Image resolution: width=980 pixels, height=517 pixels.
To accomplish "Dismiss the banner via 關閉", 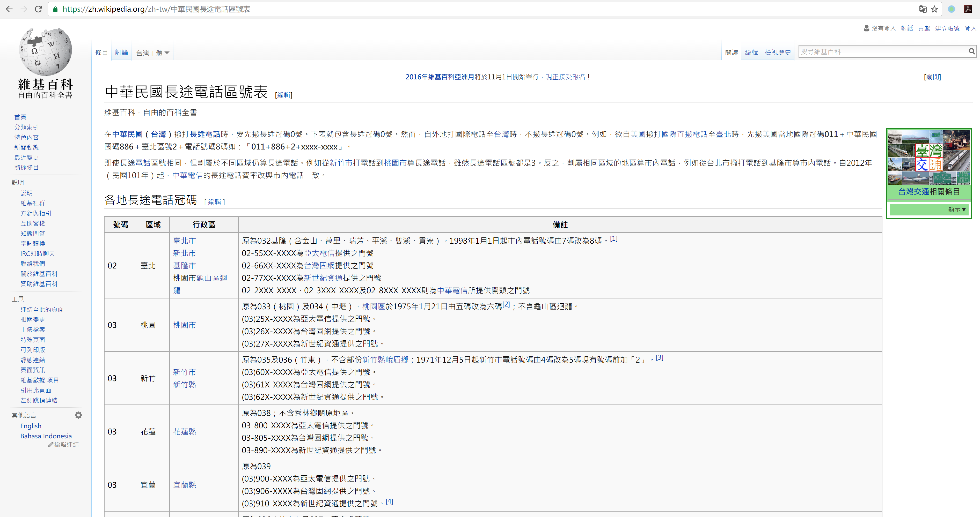I will pyautogui.click(x=933, y=77).
